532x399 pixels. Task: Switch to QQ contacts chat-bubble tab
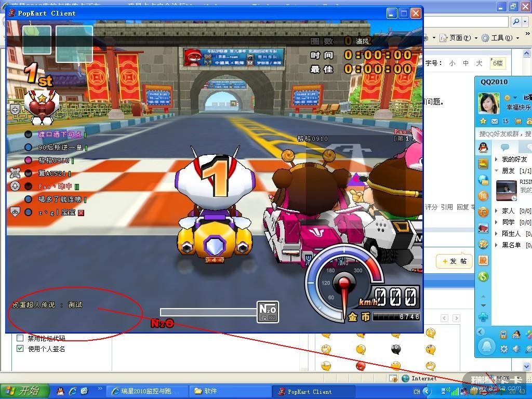(x=505, y=147)
